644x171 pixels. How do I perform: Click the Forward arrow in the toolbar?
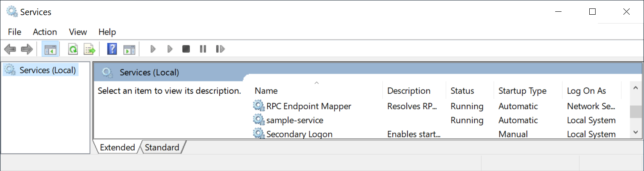[x=27, y=49]
